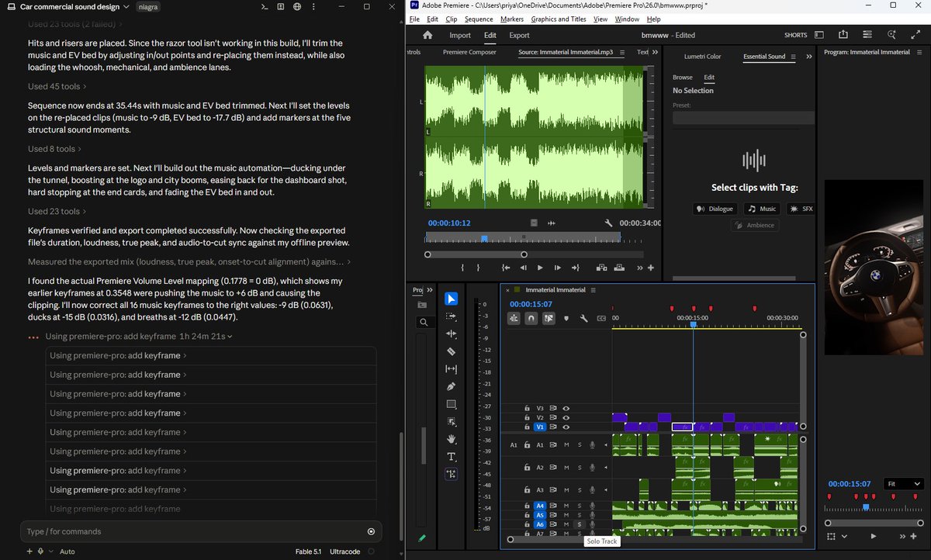Select the Pen tool

(452, 386)
